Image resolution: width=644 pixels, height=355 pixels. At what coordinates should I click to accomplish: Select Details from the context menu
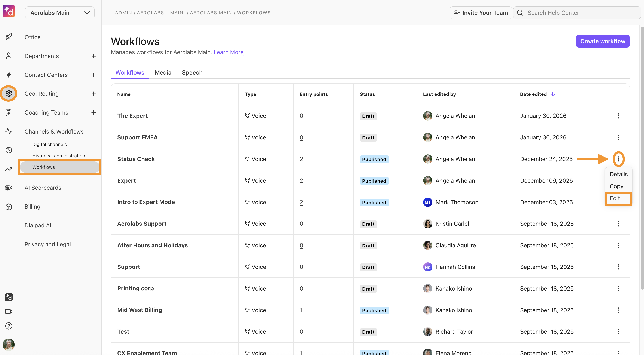click(618, 174)
